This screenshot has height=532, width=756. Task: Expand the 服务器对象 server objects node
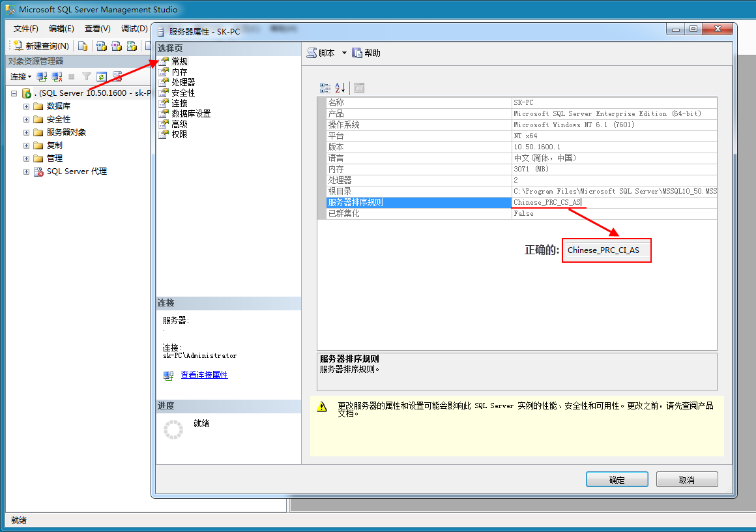[x=26, y=132]
